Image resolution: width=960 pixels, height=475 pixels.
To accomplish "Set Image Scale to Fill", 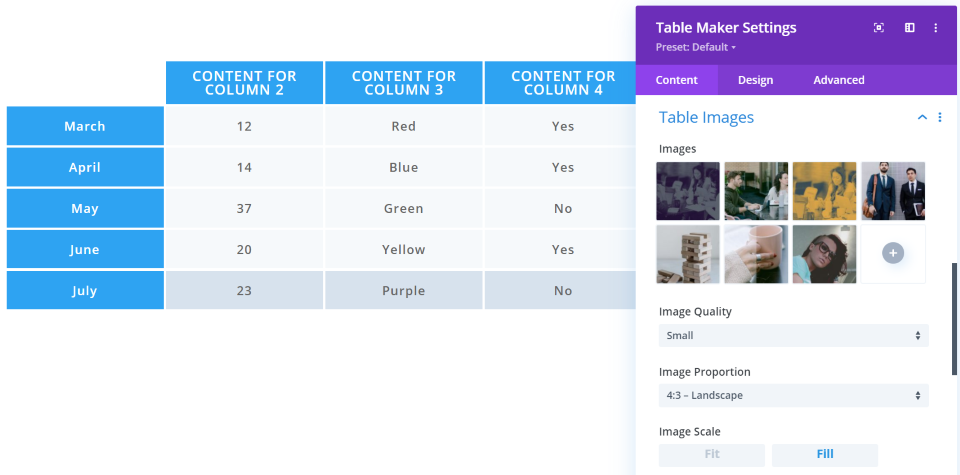I will coord(825,454).
